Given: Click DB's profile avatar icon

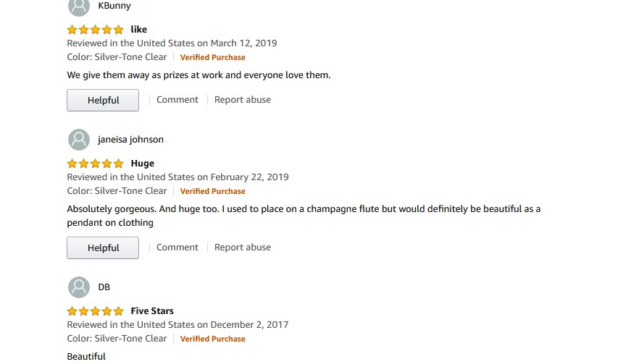Looking at the screenshot, I should tap(78, 287).
